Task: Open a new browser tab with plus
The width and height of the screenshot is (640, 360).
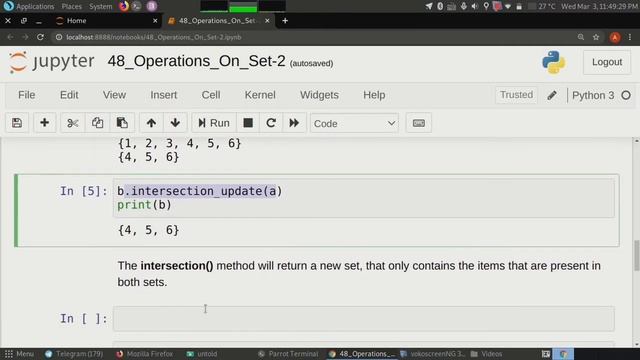Action: pyautogui.click(x=285, y=20)
